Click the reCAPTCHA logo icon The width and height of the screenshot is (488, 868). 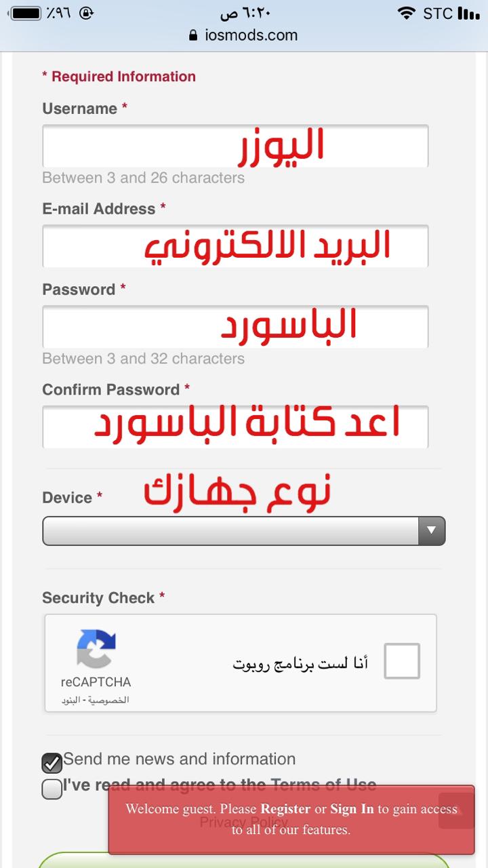point(96,649)
